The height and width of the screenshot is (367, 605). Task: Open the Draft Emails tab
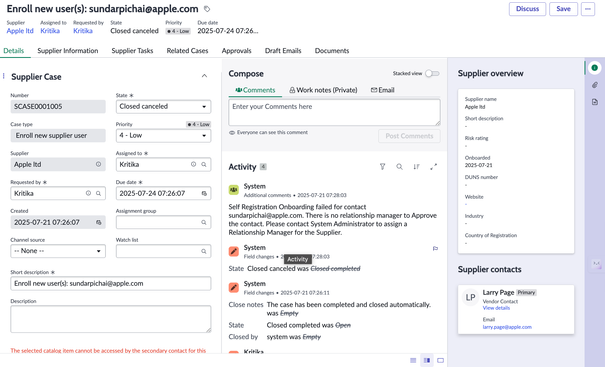[283, 51]
